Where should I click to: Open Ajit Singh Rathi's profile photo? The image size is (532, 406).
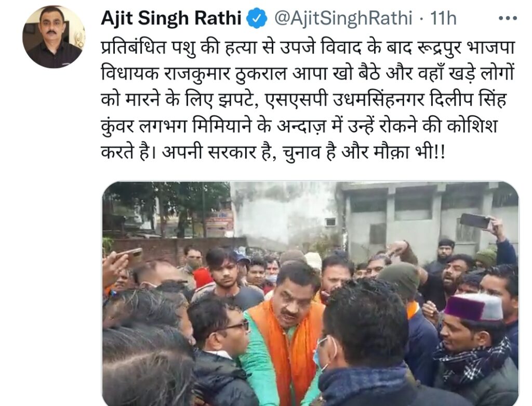54,37
